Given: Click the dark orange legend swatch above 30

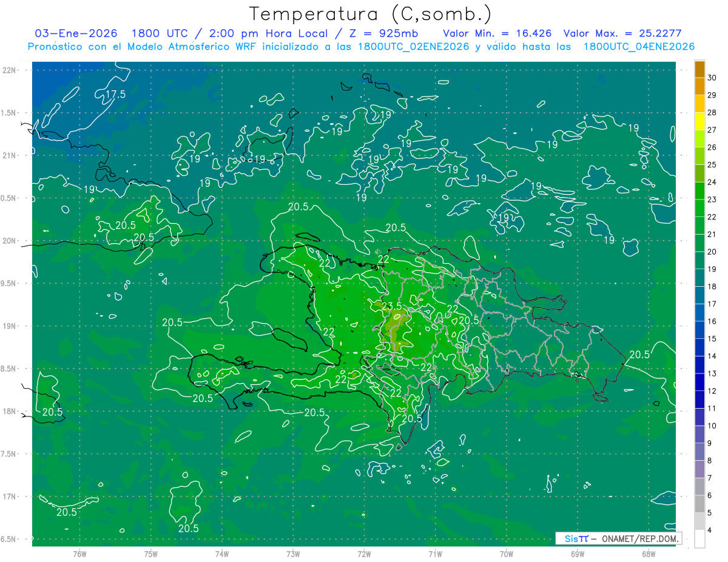Looking at the screenshot, I should [x=699, y=69].
